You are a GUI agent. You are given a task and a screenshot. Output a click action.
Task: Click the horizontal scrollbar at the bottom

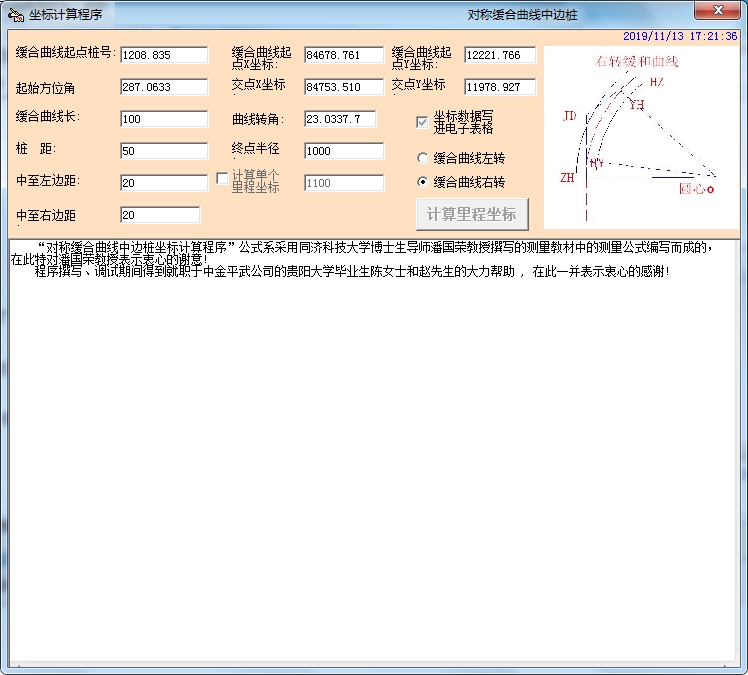click(x=374, y=666)
